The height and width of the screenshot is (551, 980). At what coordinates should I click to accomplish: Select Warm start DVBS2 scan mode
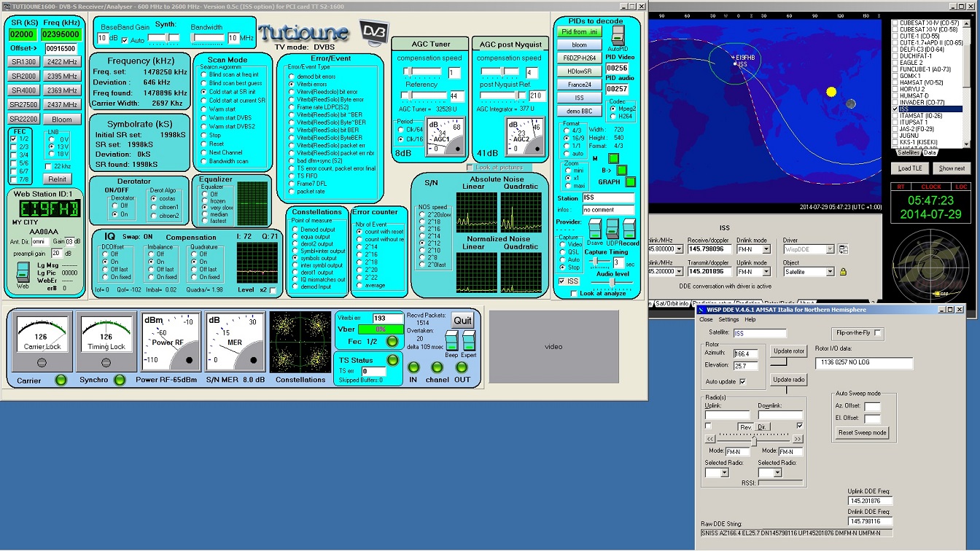tap(204, 126)
